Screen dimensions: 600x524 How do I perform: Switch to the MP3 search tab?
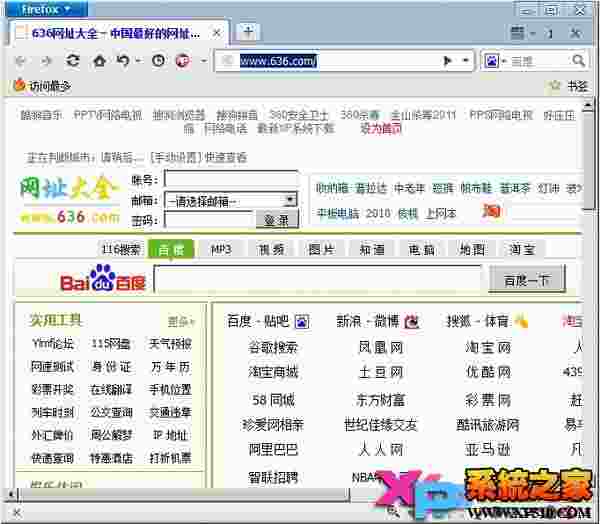[221, 250]
